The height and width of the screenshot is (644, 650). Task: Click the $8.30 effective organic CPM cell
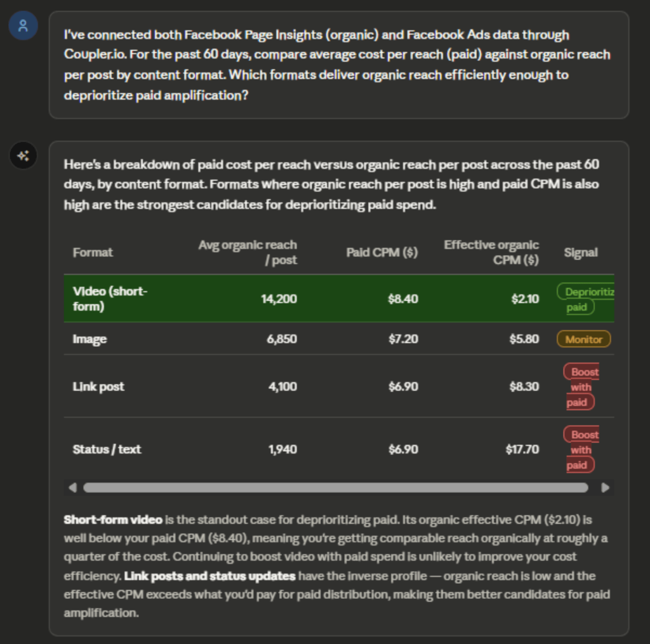pos(524,386)
